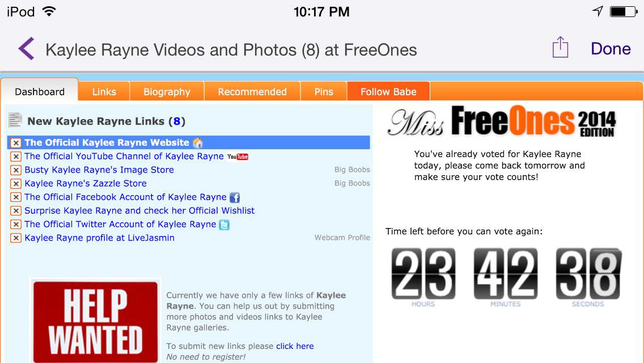
Task: Click the Miss FreeOnes 2014 Edition banner
Action: pos(502,121)
